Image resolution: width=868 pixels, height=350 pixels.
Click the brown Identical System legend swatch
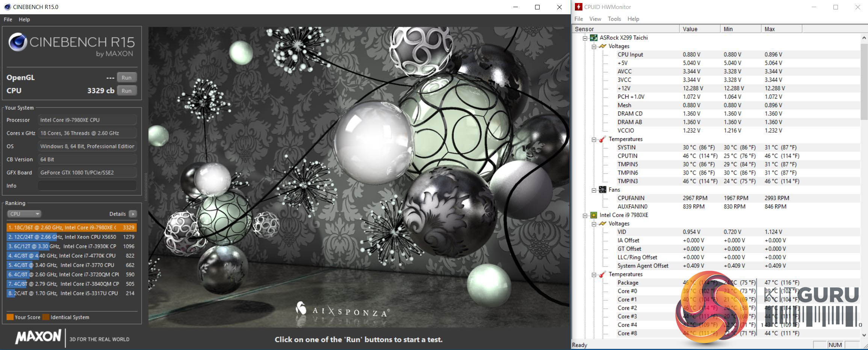[46, 317]
